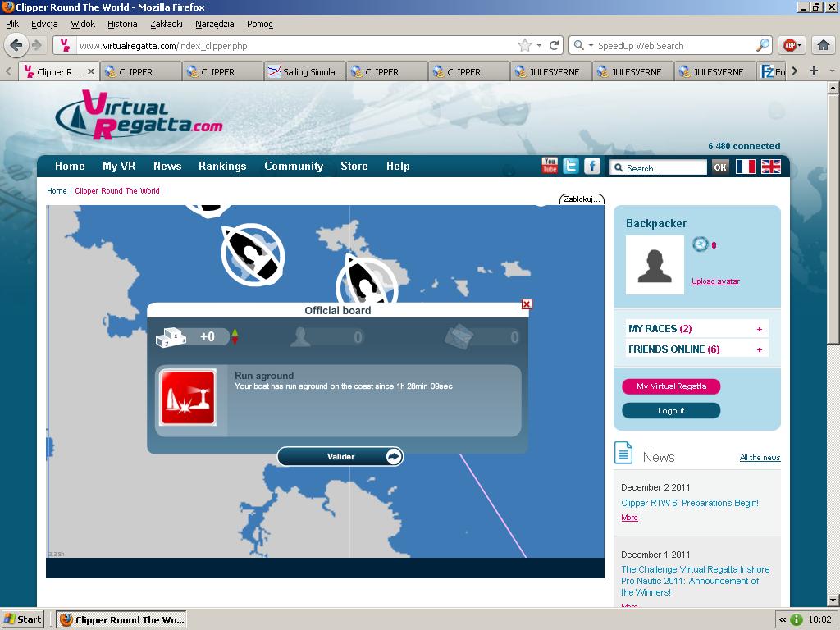Click the YouTube icon in navigation bar
This screenshot has width=840, height=630.
tap(550, 166)
